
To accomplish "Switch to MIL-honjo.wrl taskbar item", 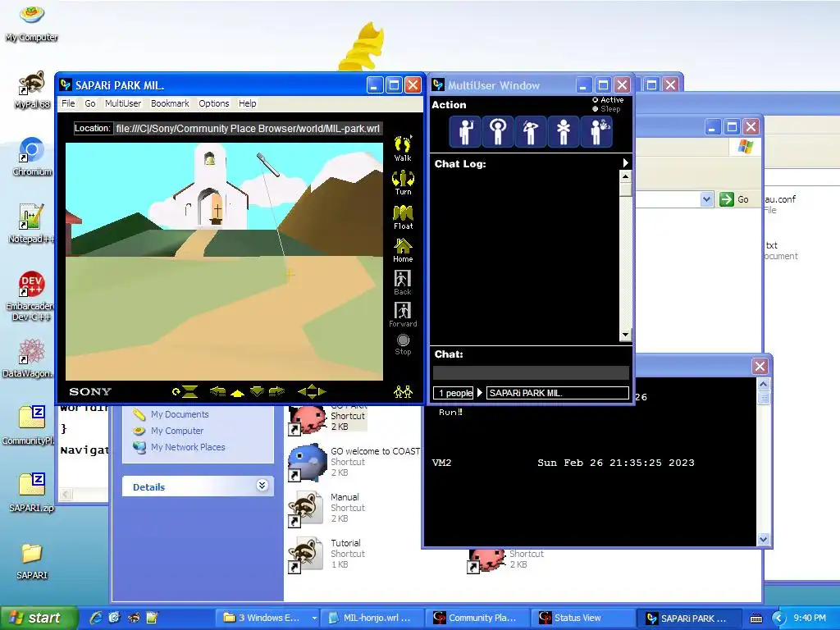I will tap(371, 619).
